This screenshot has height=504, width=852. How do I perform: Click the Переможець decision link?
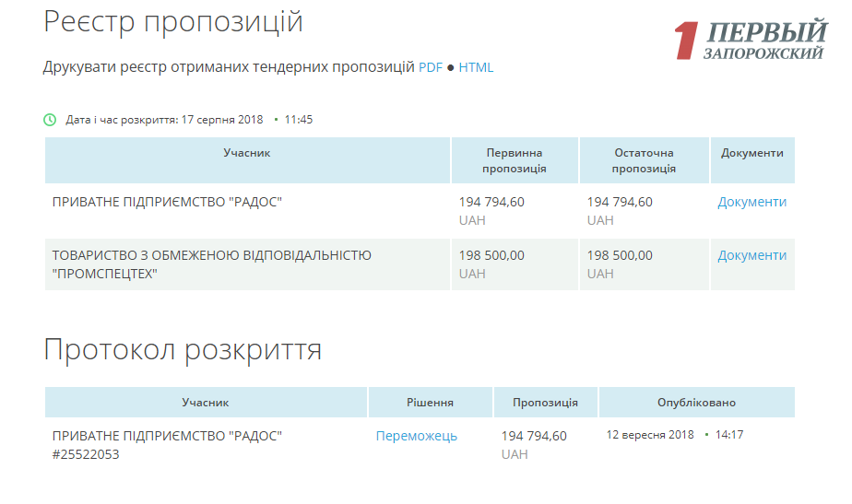[416, 436]
